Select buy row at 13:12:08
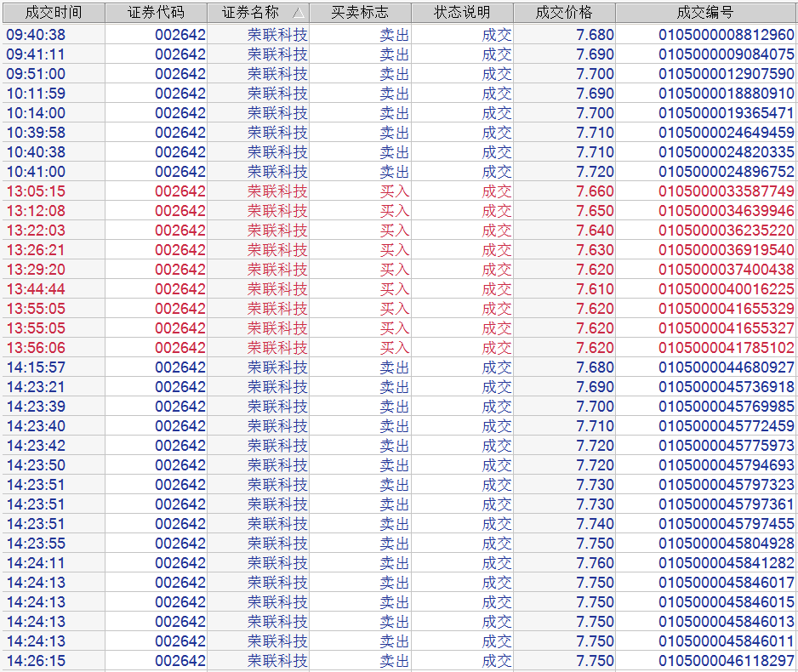 tap(399, 211)
